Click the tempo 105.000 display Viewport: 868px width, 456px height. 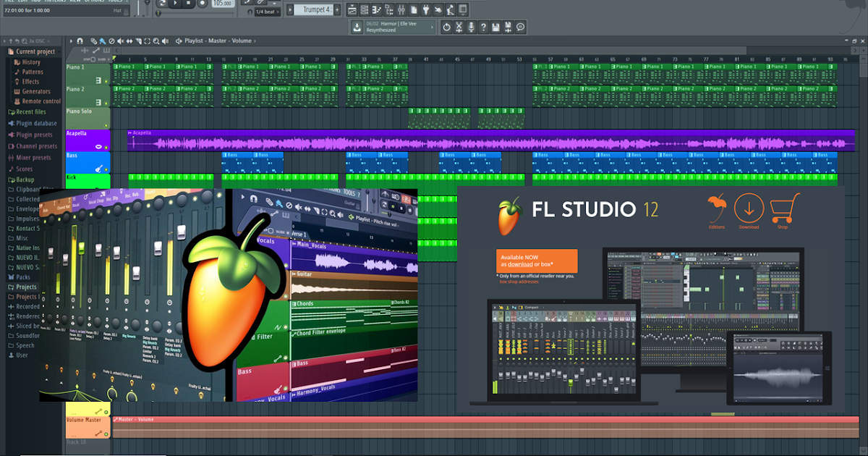pos(223,4)
